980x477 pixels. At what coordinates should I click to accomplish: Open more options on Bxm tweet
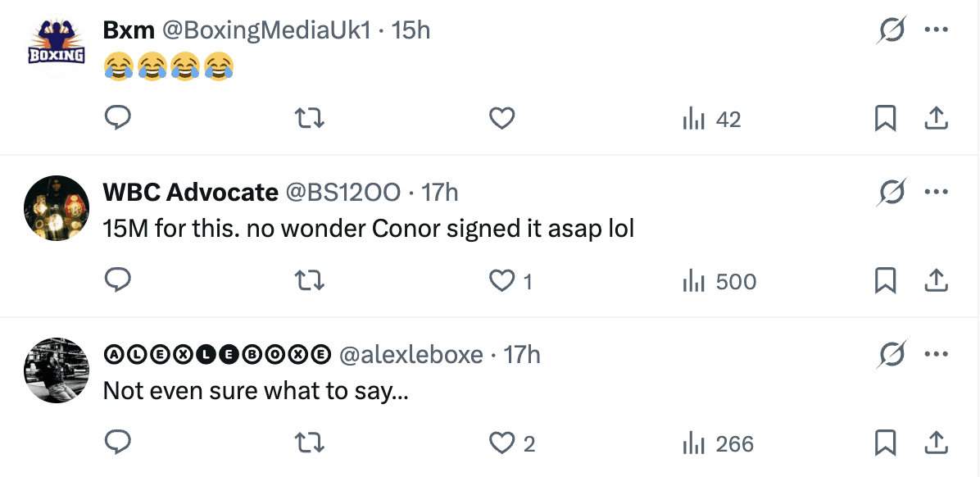936,30
